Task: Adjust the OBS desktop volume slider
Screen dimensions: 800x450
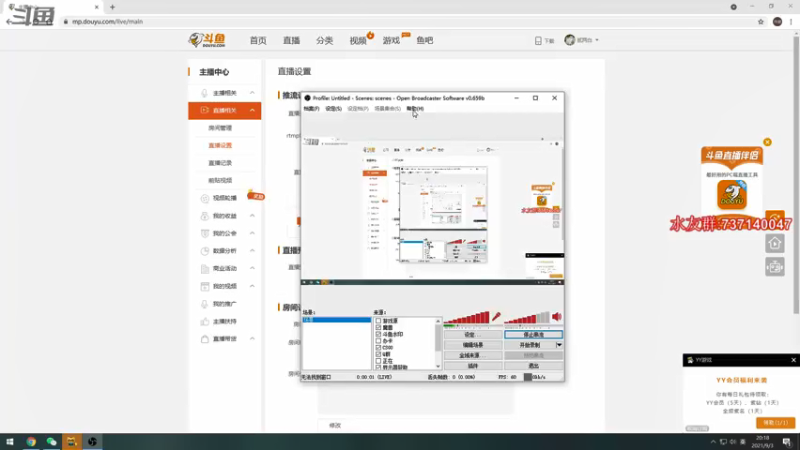Action: pyautogui.click(x=527, y=318)
